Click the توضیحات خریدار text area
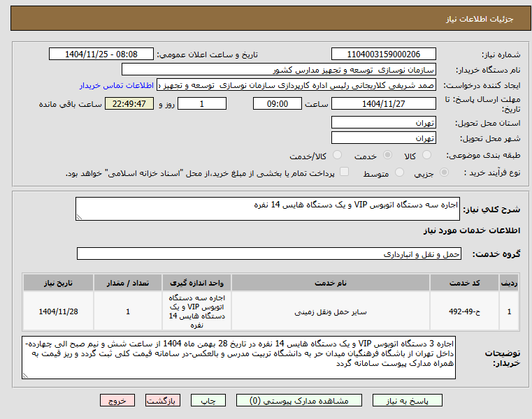Image resolution: width=532 pixels, height=419 pixels. (238, 358)
